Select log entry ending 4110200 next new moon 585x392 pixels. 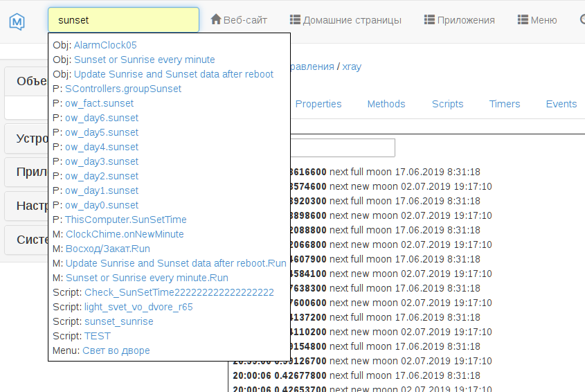pyautogui.click(x=391, y=332)
